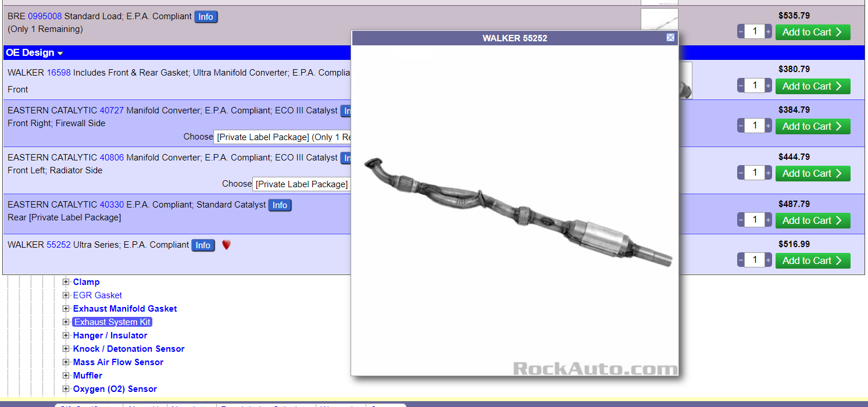Viewport: 868px width, 407px height.
Task: Select the Exhaust Manifold Gasket category
Action: point(125,309)
